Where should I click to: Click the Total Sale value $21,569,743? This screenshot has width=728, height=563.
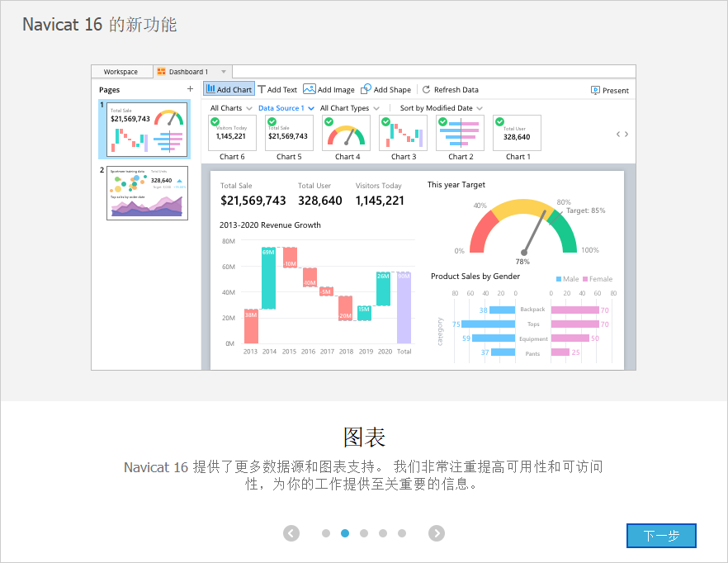[253, 201]
